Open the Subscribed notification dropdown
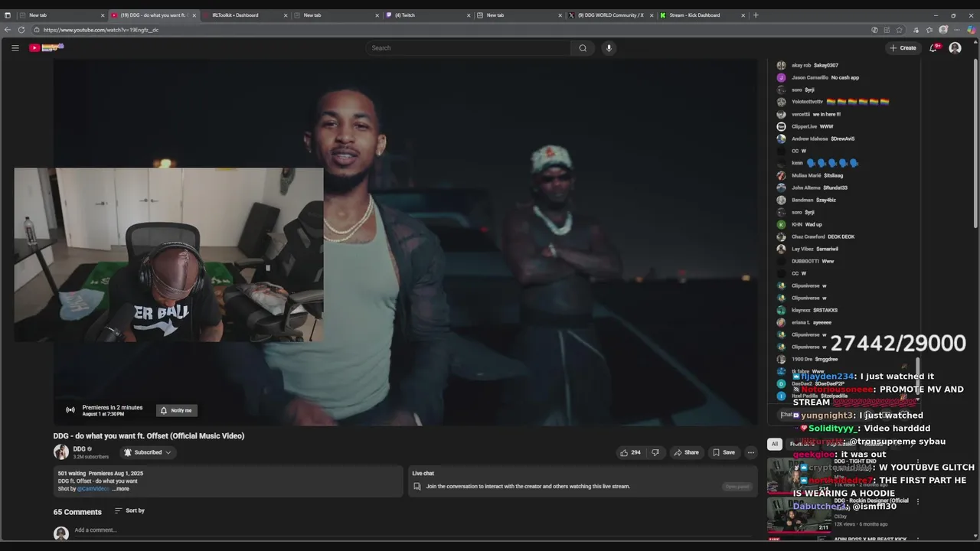The height and width of the screenshot is (551, 980). 147,452
